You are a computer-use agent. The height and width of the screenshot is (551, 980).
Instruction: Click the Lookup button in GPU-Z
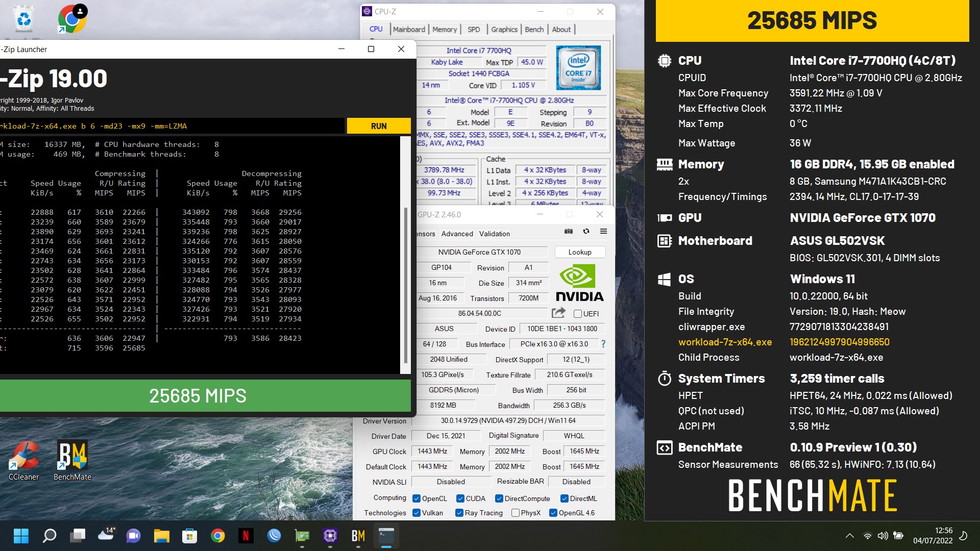[580, 252]
